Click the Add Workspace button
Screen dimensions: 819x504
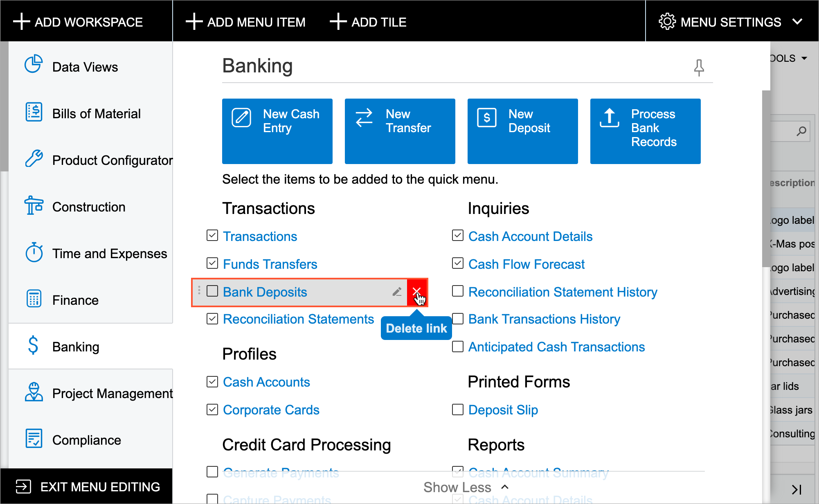(x=79, y=22)
